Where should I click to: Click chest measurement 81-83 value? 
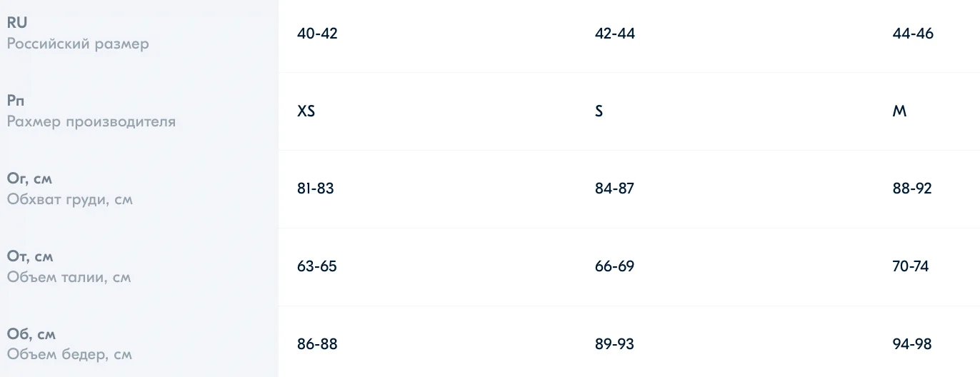(316, 189)
